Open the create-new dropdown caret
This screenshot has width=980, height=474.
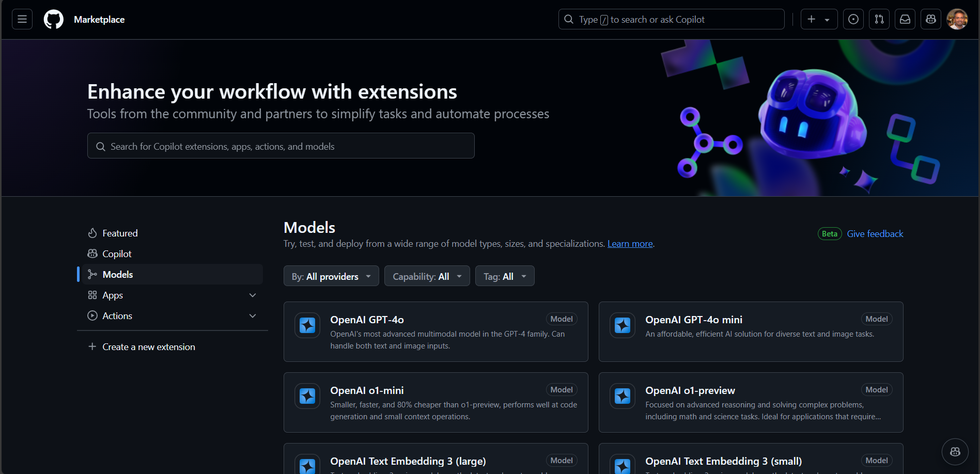827,20
